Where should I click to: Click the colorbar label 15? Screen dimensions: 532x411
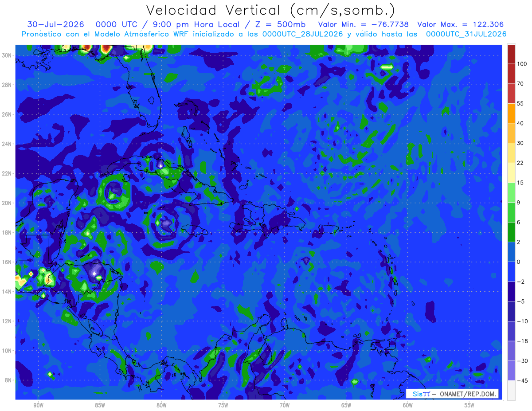pos(520,183)
